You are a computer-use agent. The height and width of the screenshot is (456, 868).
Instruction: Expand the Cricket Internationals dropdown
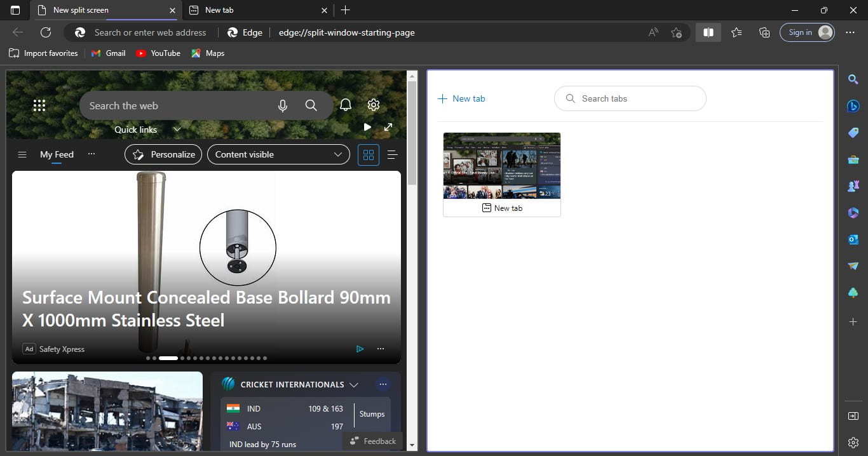click(x=354, y=384)
